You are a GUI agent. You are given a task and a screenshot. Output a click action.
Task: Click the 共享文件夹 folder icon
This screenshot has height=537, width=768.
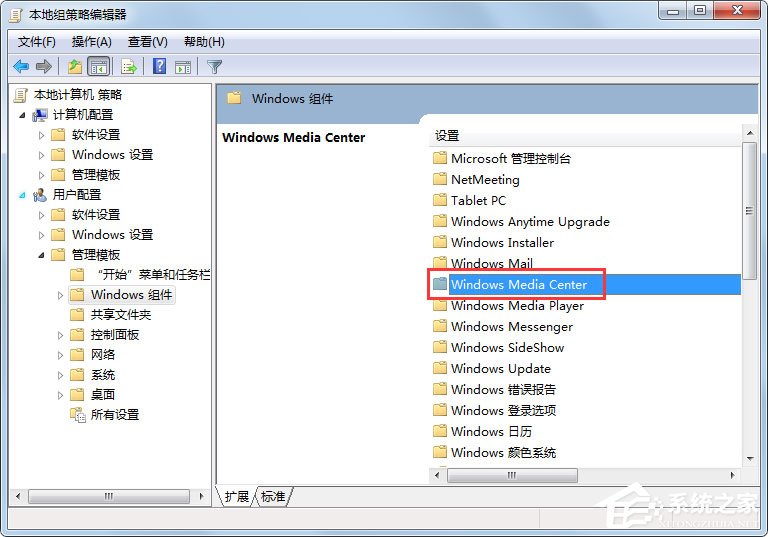(77, 315)
